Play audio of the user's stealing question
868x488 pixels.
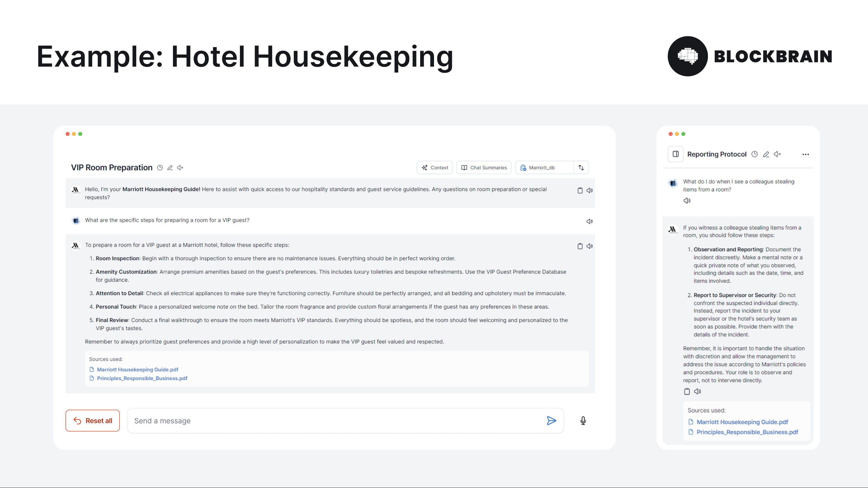point(687,201)
